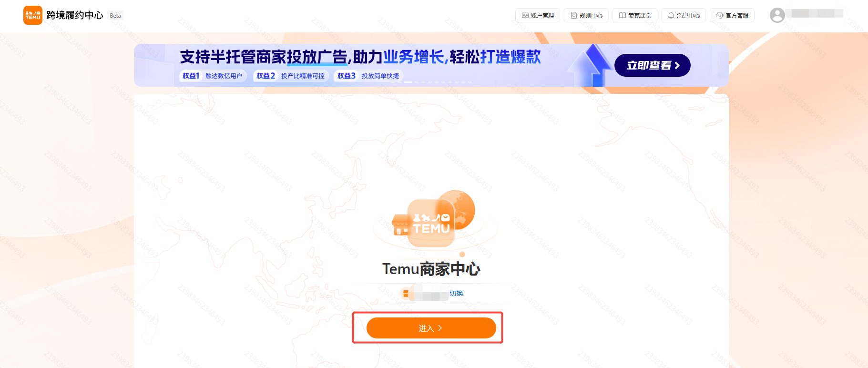Click the Temu merchant center storefront illustration
Screen dimensions: 868x368
433,218
